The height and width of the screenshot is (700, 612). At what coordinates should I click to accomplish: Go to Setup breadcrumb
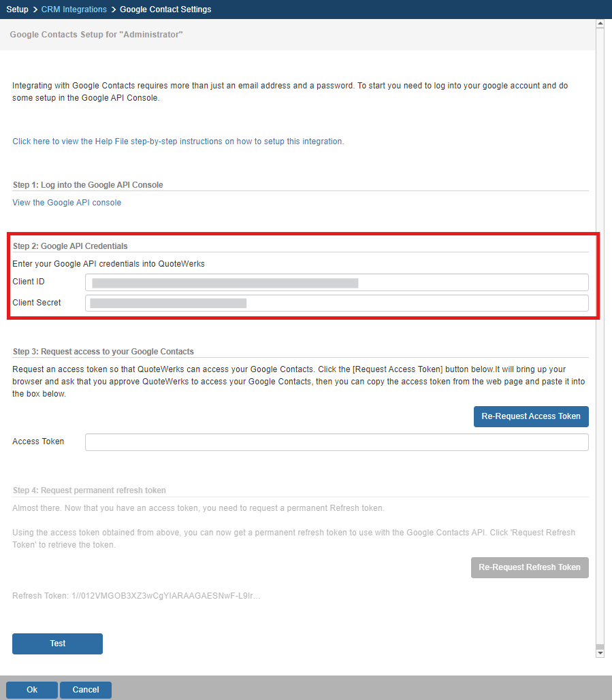(18, 10)
